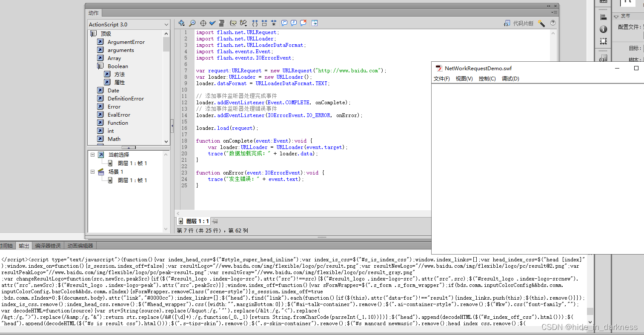Select Function class in toolbox
This screenshot has height=335, width=644.
point(117,123)
